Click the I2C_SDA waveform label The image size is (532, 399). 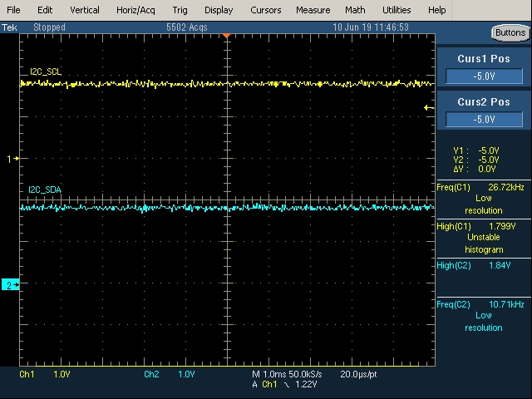[45, 190]
